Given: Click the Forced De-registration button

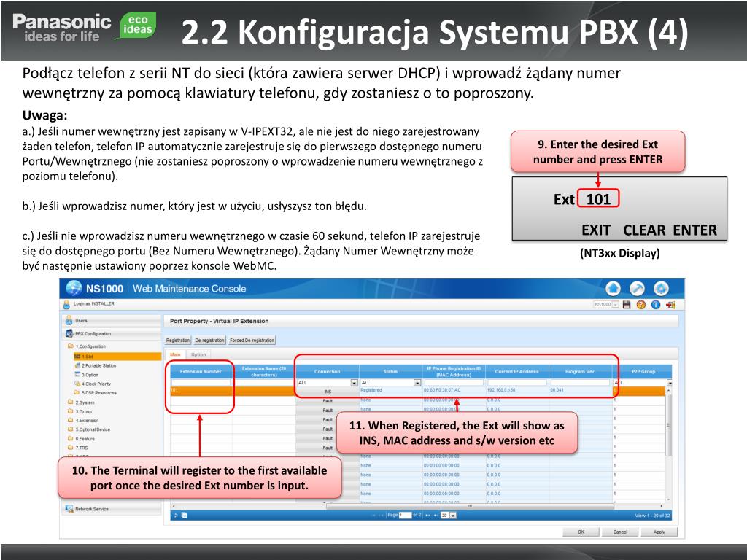Looking at the screenshot, I should pos(252,340).
